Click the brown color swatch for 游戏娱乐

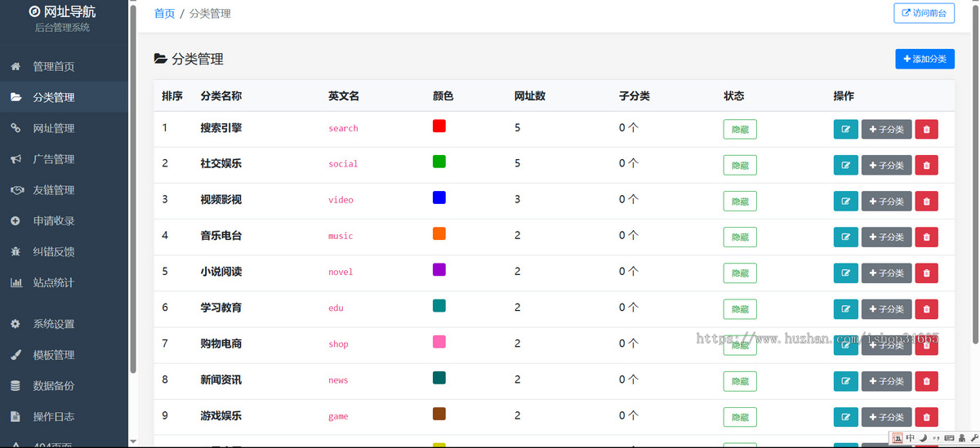(x=439, y=413)
